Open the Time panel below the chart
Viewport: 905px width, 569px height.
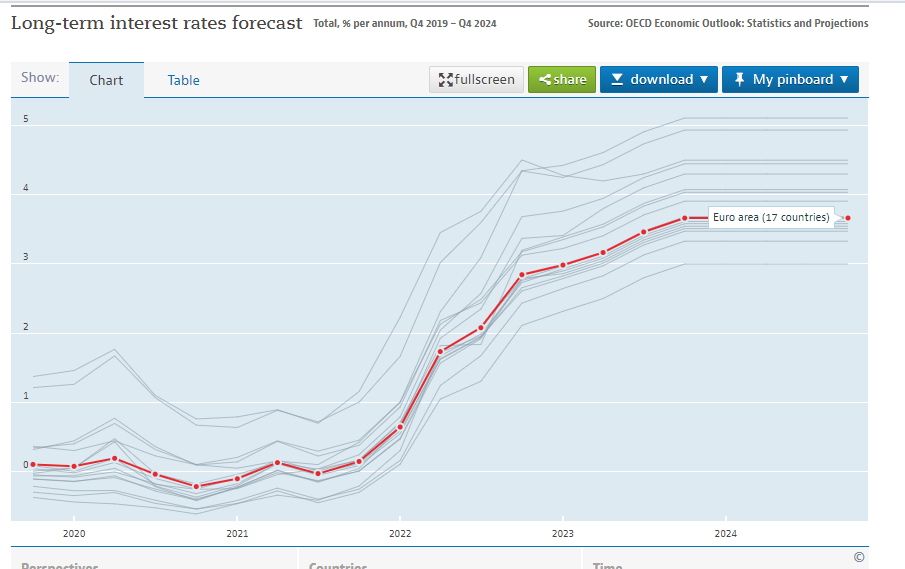[x=608, y=564]
